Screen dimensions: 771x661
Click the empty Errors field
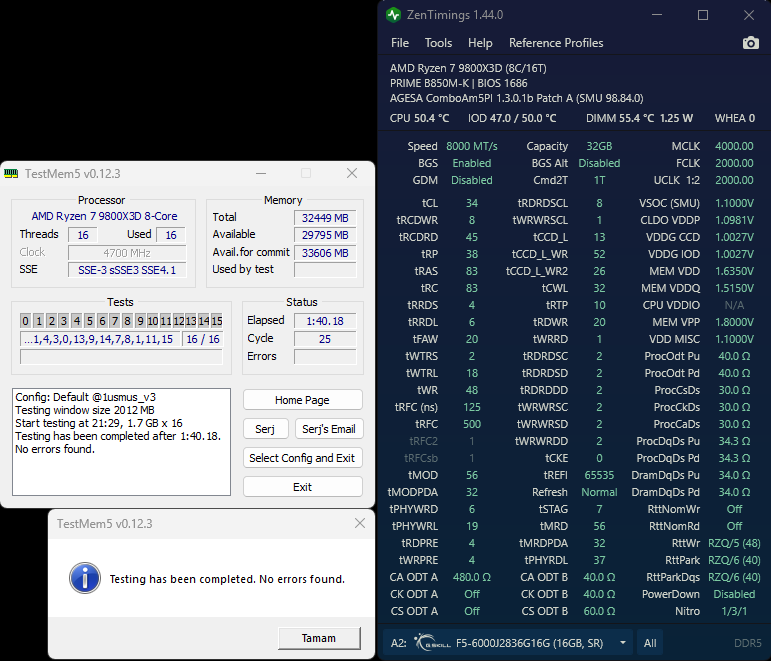pos(325,357)
